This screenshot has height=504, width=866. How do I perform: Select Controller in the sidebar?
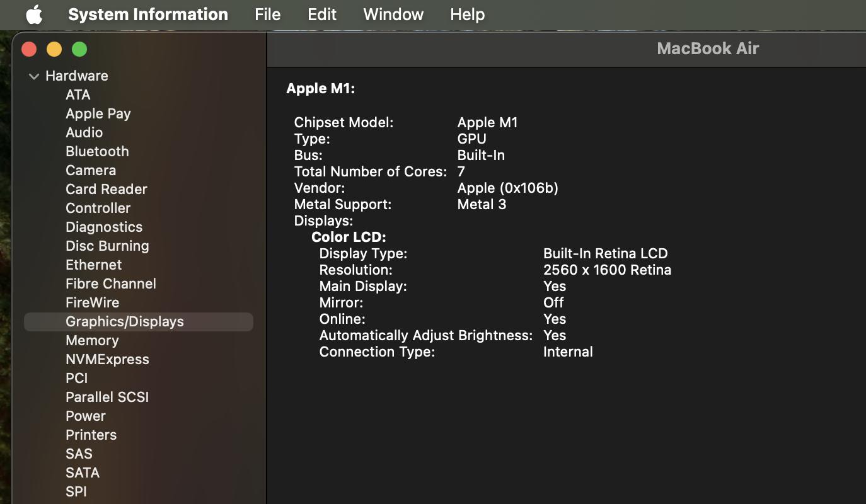[98, 208]
